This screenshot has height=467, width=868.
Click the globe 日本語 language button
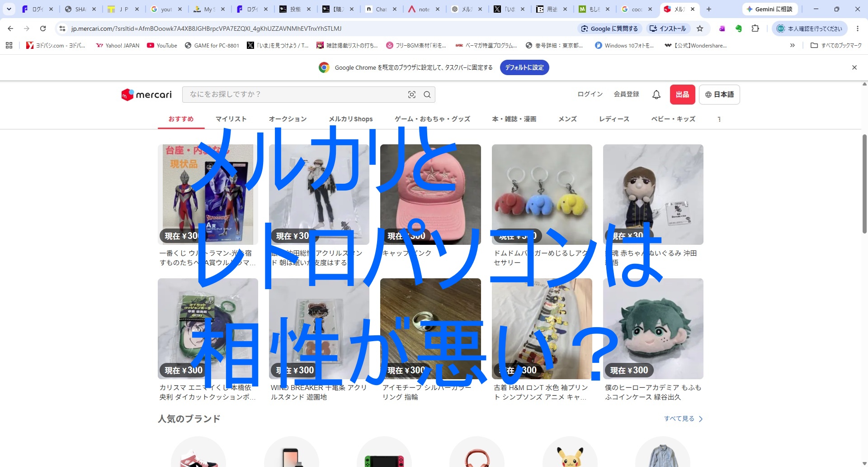[x=719, y=95]
